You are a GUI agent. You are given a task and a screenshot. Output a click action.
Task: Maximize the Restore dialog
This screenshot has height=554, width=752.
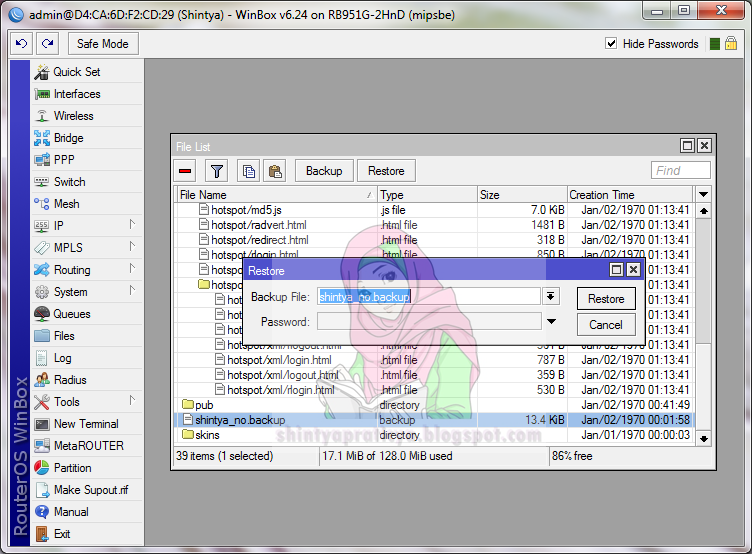click(x=616, y=270)
